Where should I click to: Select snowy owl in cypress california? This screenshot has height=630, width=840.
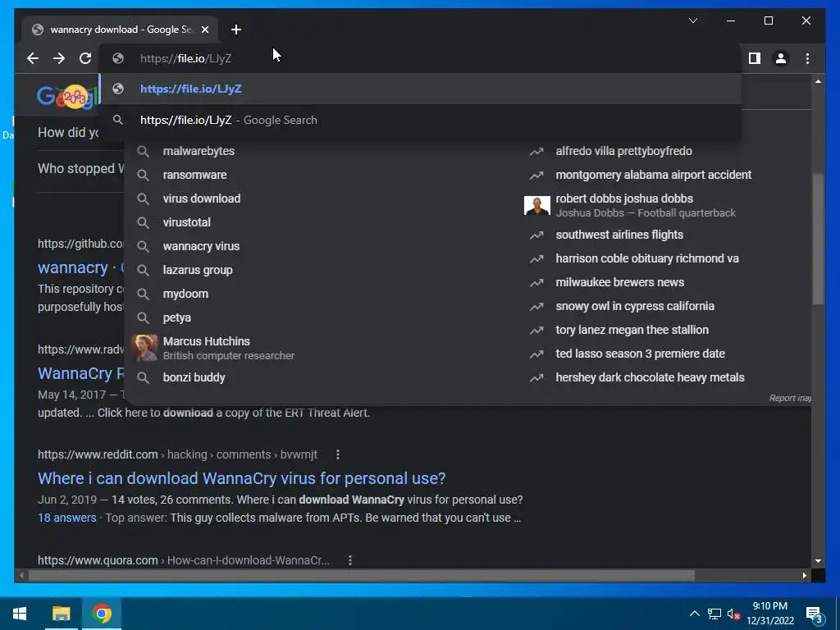(635, 306)
